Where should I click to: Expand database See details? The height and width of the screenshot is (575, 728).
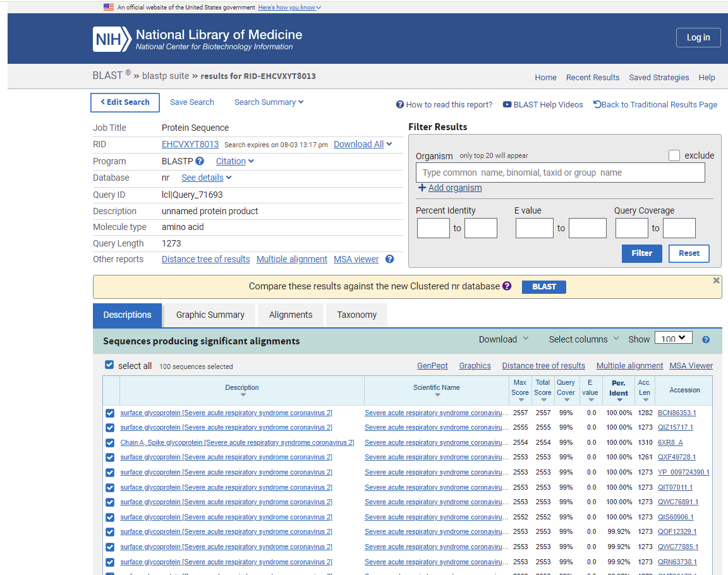206,178
